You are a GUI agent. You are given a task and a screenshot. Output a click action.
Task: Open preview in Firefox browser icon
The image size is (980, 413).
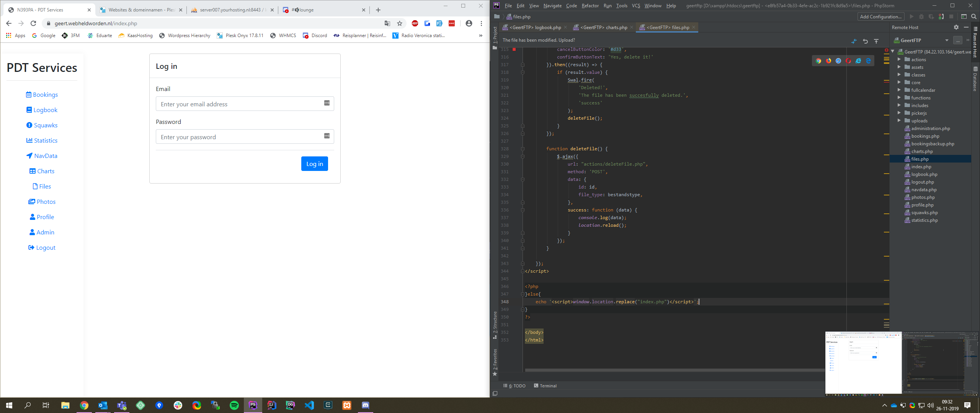(x=828, y=61)
